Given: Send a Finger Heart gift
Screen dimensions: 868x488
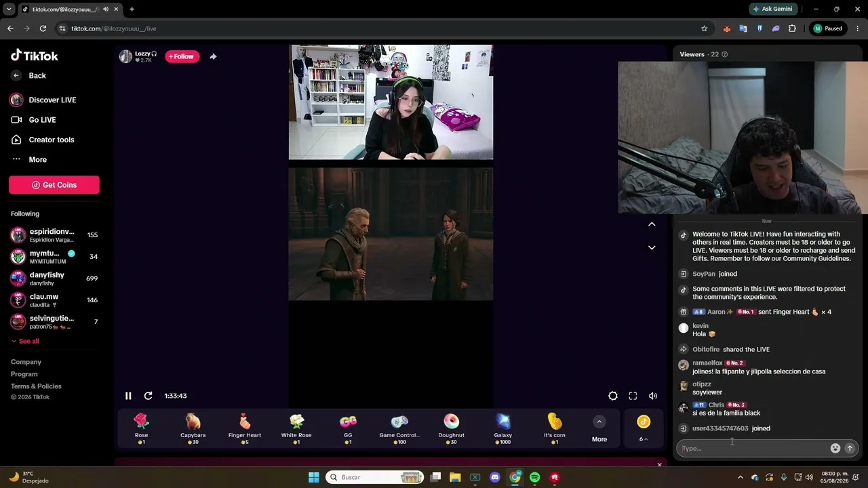Looking at the screenshot, I should click(x=245, y=428).
